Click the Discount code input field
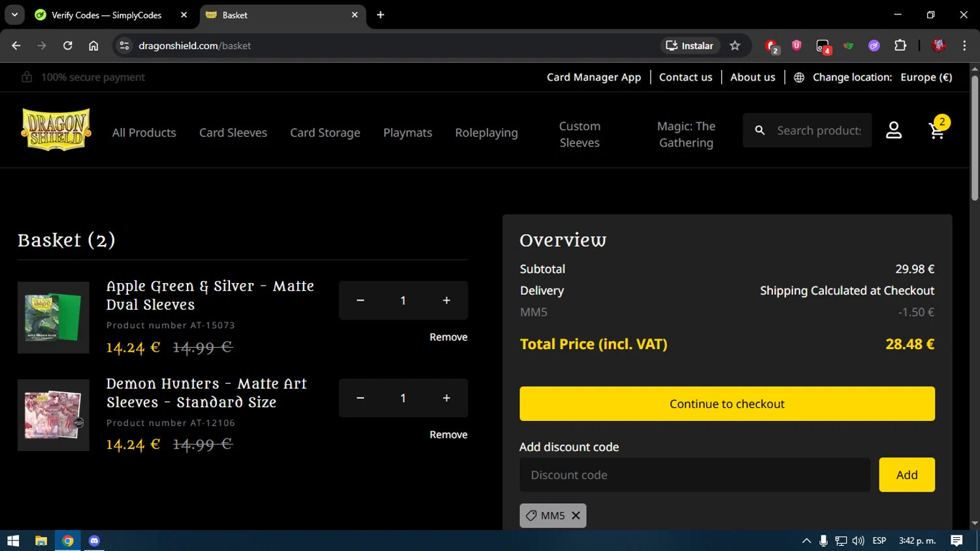This screenshot has width=980, height=551. 694,475
